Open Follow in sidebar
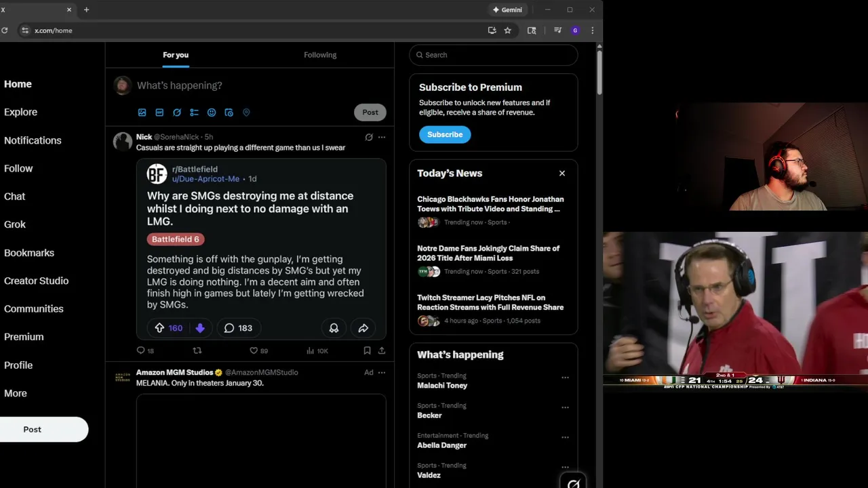This screenshot has height=488, width=868. pyautogui.click(x=18, y=168)
